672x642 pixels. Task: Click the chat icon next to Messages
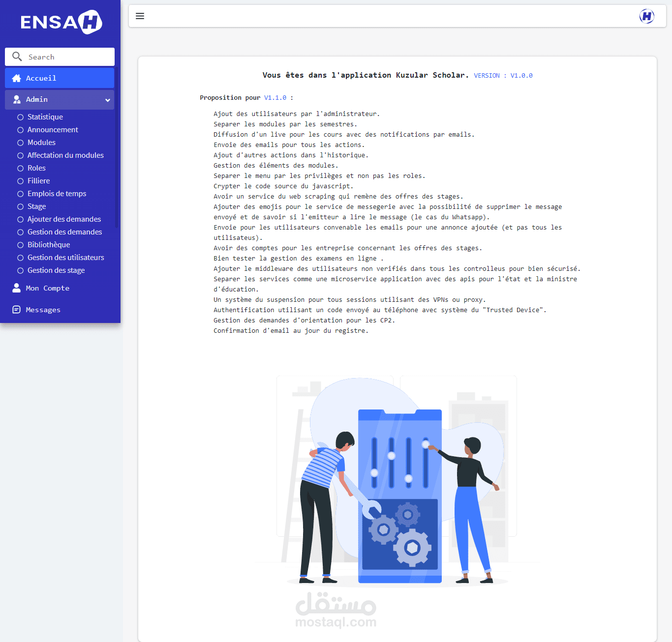pyautogui.click(x=17, y=310)
